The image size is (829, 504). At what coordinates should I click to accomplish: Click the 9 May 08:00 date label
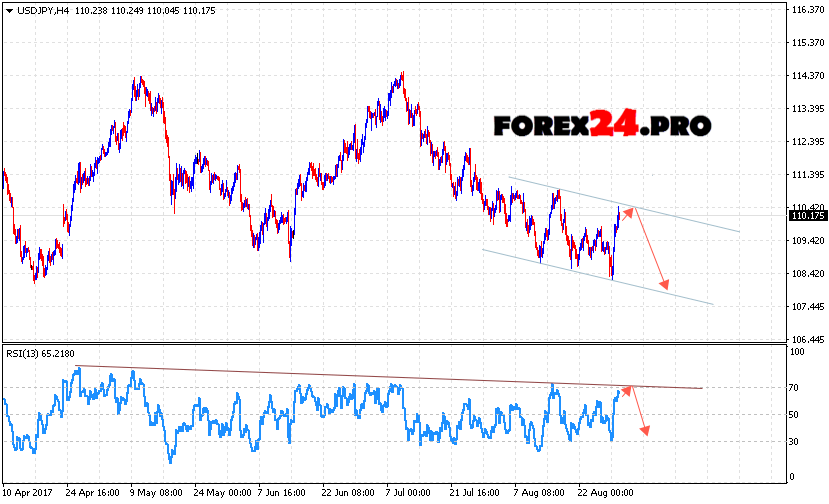[157, 493]
